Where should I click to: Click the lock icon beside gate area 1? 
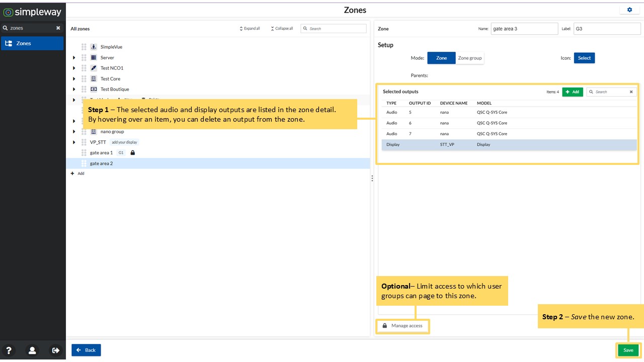point(133,152)
